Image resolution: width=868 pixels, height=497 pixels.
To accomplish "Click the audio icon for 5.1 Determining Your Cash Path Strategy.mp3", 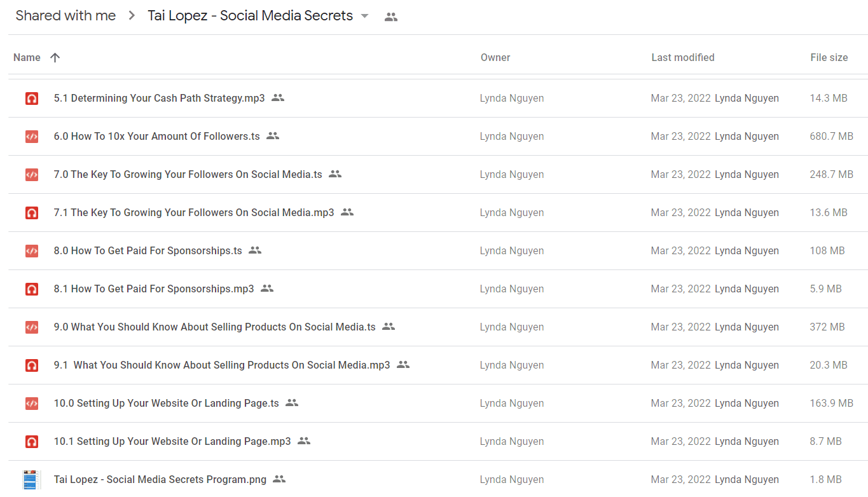I will click(x=31, y=98).
